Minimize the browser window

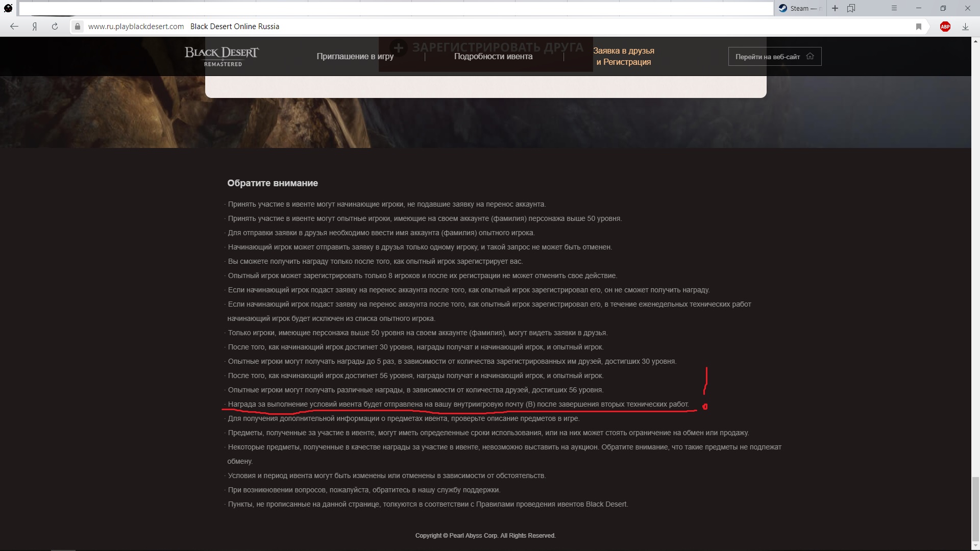coord(919,8)
